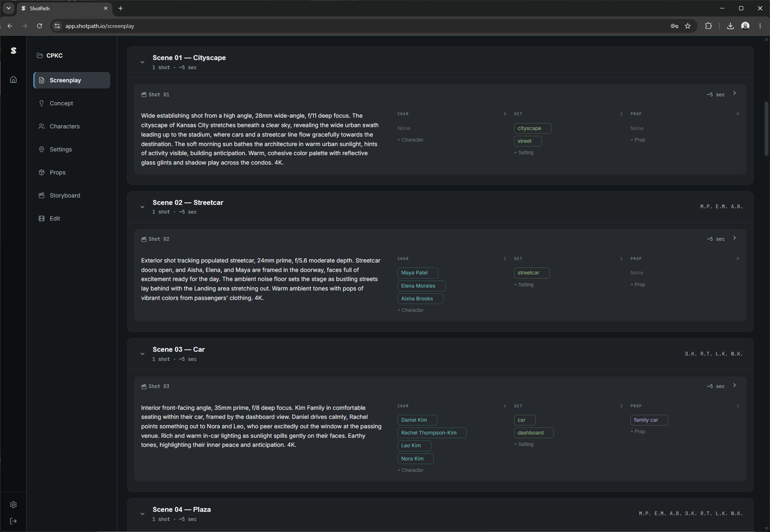This screenshot has width=770, height=532.
Task: Click the street setting tag
Action: (x=528, y=141)
